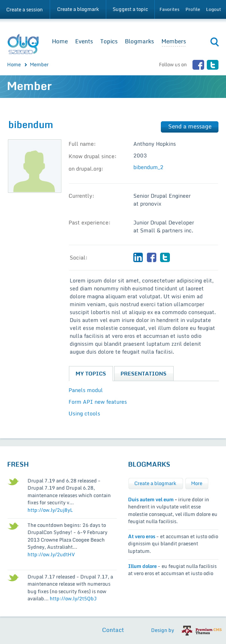Screen dimensions: 226x644
Task: Click the Member breadcrumb link
Action: point(39,65)
